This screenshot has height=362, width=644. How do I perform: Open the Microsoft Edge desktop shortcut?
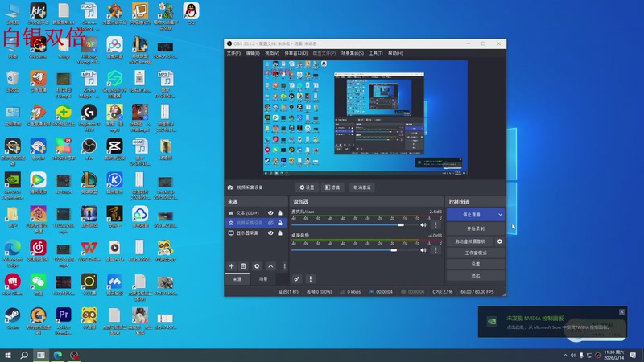coord(12,253)
